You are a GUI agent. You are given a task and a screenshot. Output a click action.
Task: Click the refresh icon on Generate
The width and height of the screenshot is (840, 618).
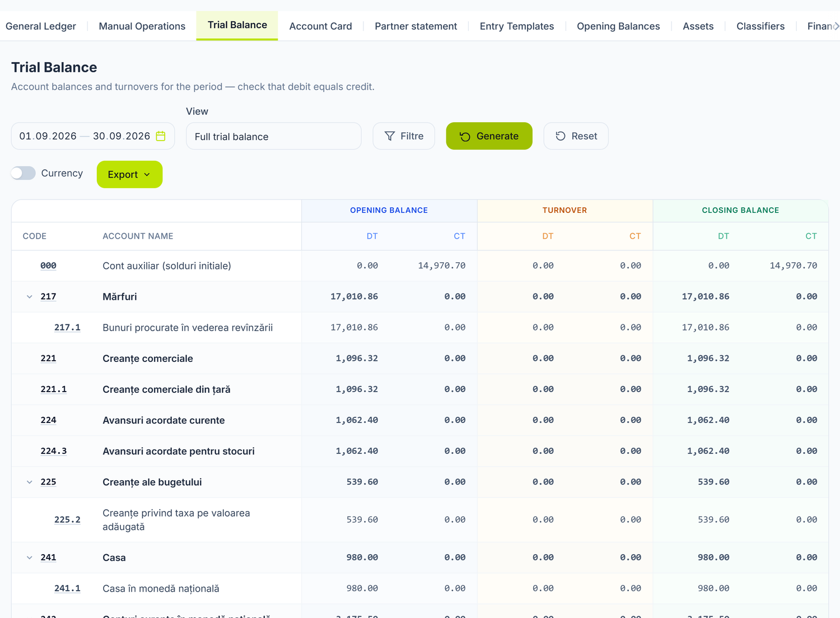click(x=465, y=137)
